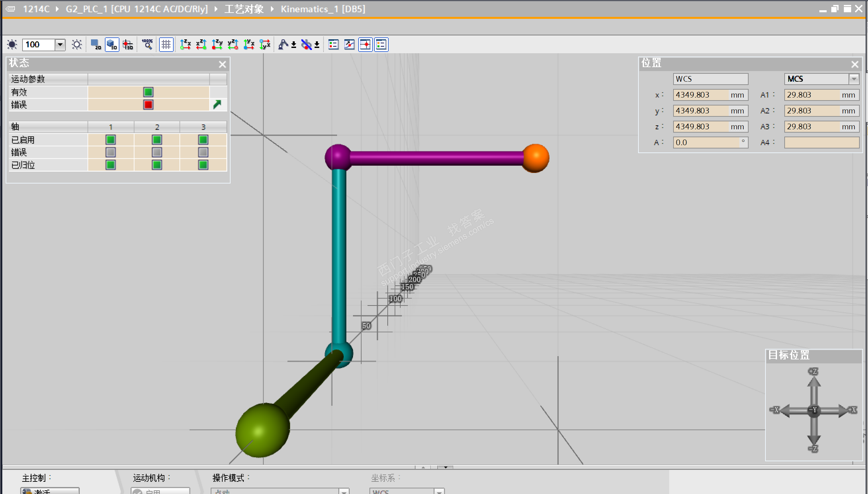Toggle the grid display icon
This screenshot has height=494, width=868.
[166, 44]
